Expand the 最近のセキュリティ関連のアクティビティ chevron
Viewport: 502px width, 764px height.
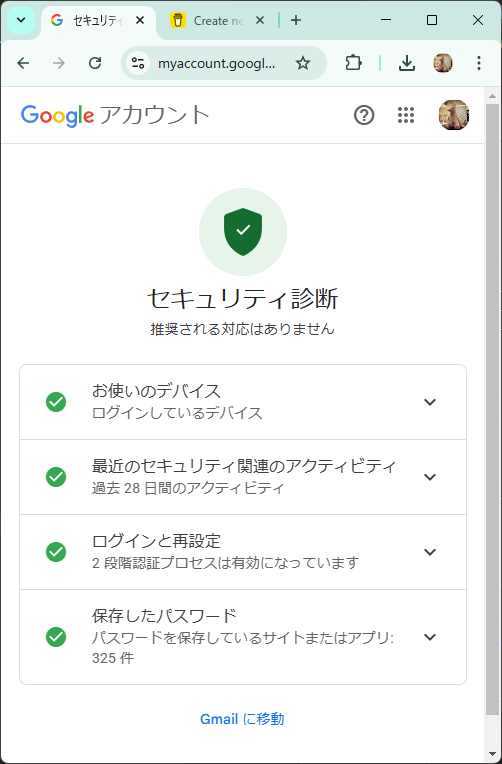coord(429,477)
